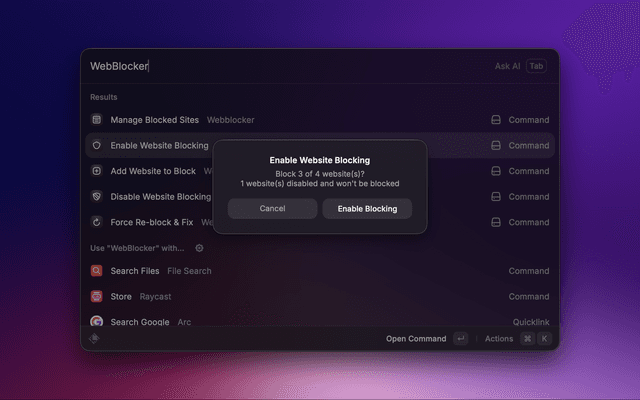Click the Search Files magnifier icon

click(96, 271)
